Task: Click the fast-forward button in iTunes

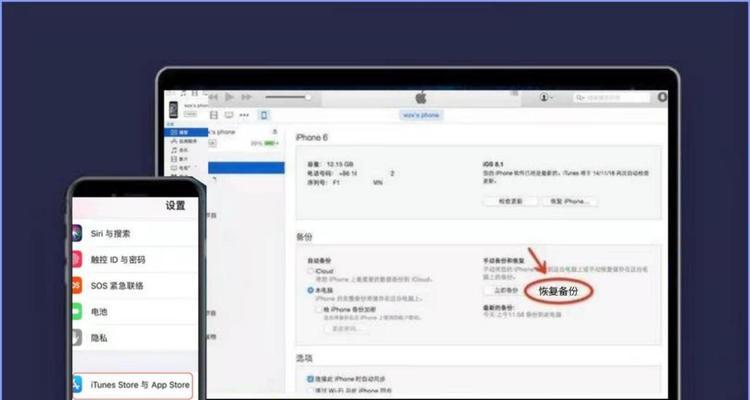Action: (246, 97)
